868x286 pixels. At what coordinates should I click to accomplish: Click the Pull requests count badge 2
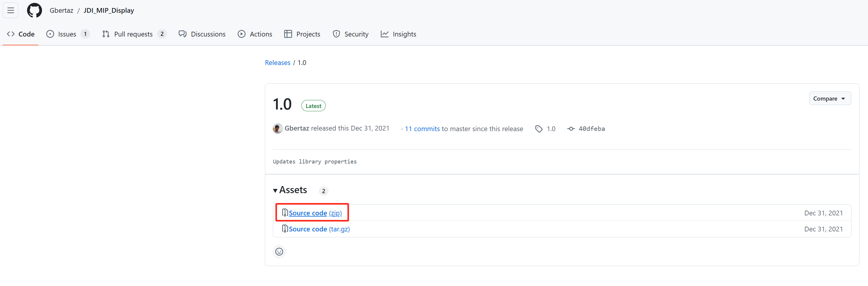point(162,34)
